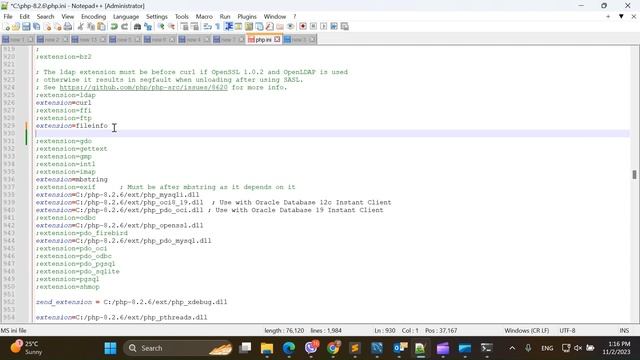Click the taskbar Search box
640x360 pixels.
click(178, 348)
